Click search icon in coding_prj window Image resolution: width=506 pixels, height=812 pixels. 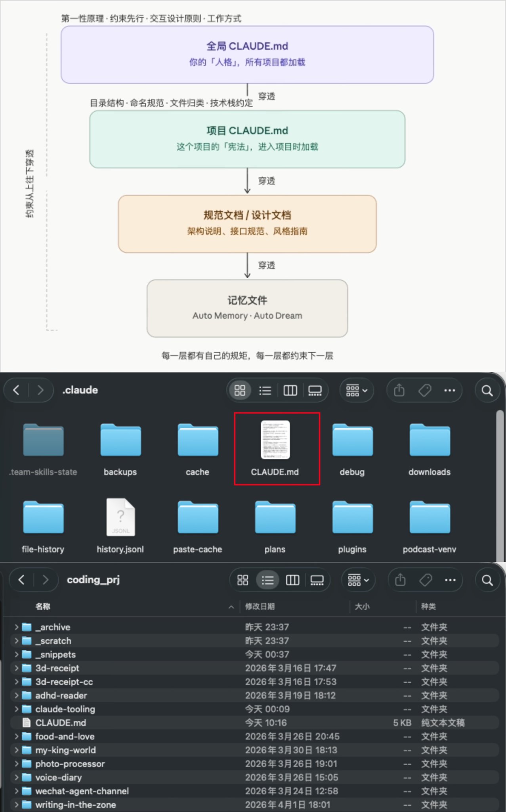(x=487, y=581)
